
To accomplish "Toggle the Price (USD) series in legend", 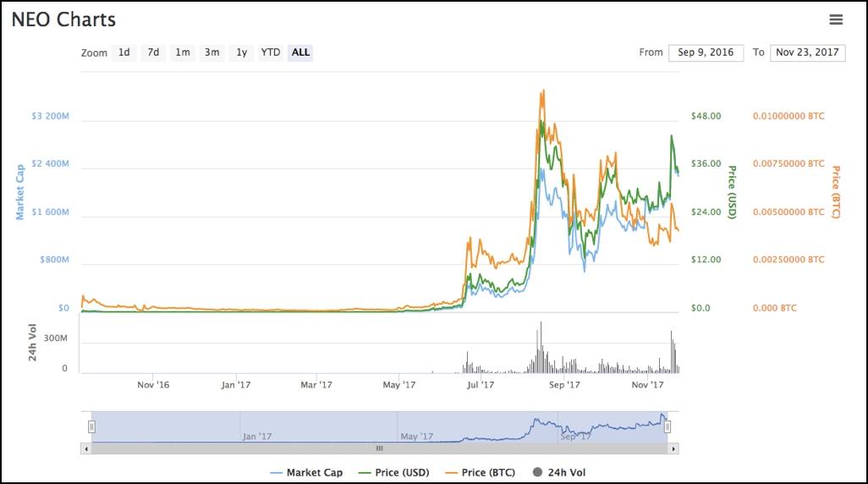I will click(x=393, y=472).
